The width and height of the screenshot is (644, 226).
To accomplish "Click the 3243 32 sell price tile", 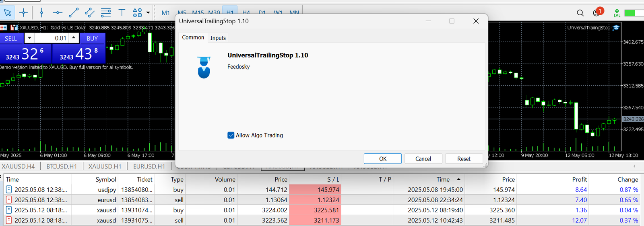I will point(26,53).
